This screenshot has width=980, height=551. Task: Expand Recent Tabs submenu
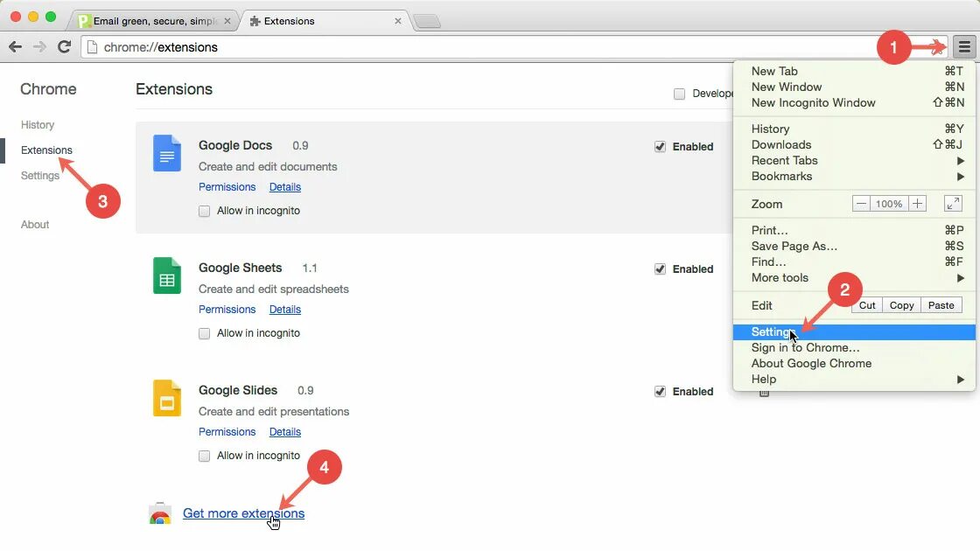854,161
